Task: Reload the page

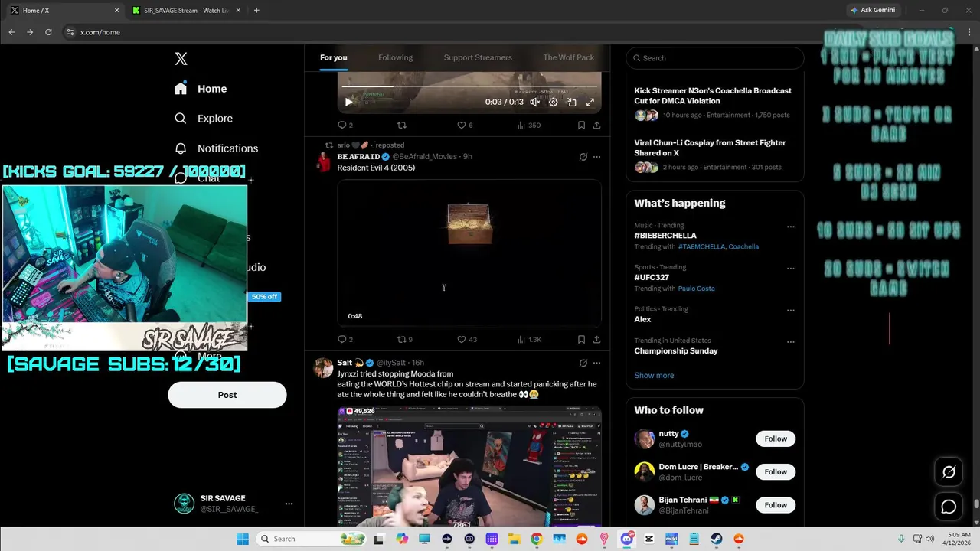Action: [48, 32]
